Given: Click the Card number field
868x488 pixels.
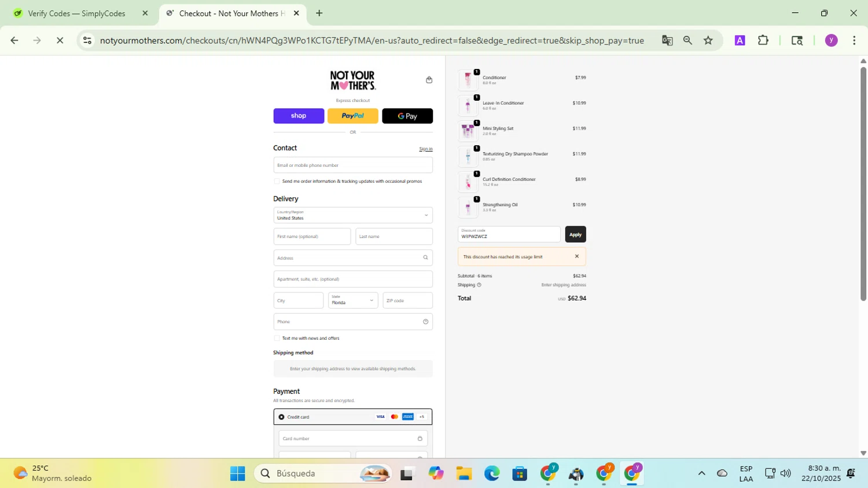Looking at the screenshot, I should point(353,438).
